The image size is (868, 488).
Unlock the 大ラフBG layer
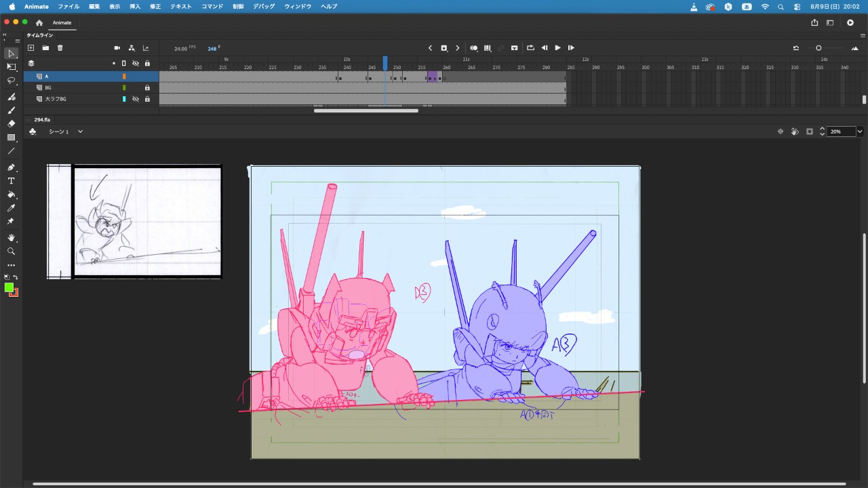pos(147,99)
